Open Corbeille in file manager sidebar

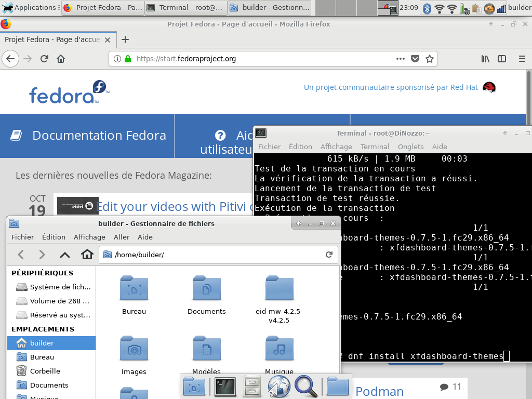coord(51,371)
